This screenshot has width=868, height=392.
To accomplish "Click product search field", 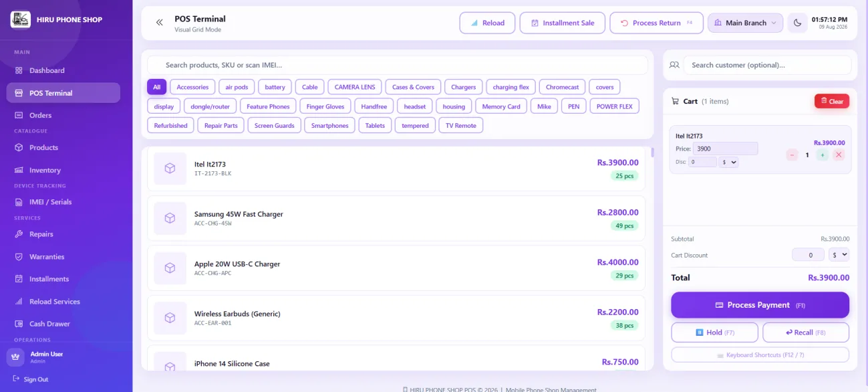I will point(398,65).
